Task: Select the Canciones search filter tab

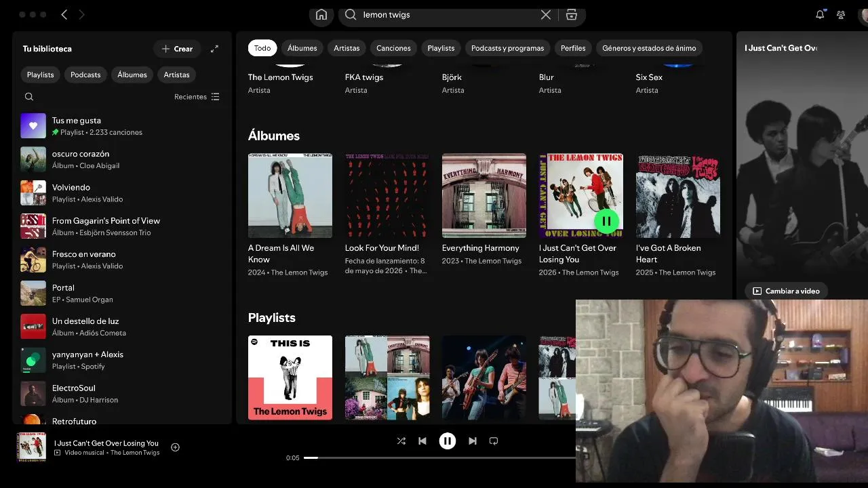Action: [x=393, y=48]
